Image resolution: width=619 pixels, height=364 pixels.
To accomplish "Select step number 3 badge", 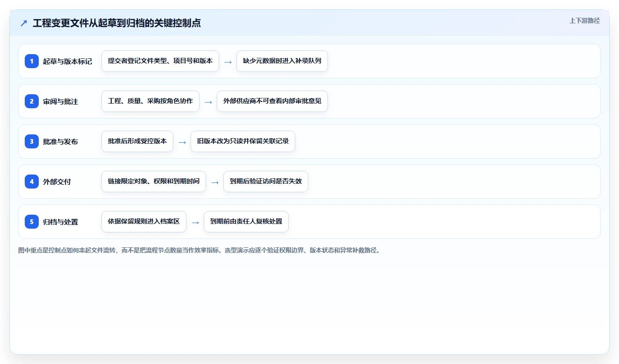I will coord(32,141).
